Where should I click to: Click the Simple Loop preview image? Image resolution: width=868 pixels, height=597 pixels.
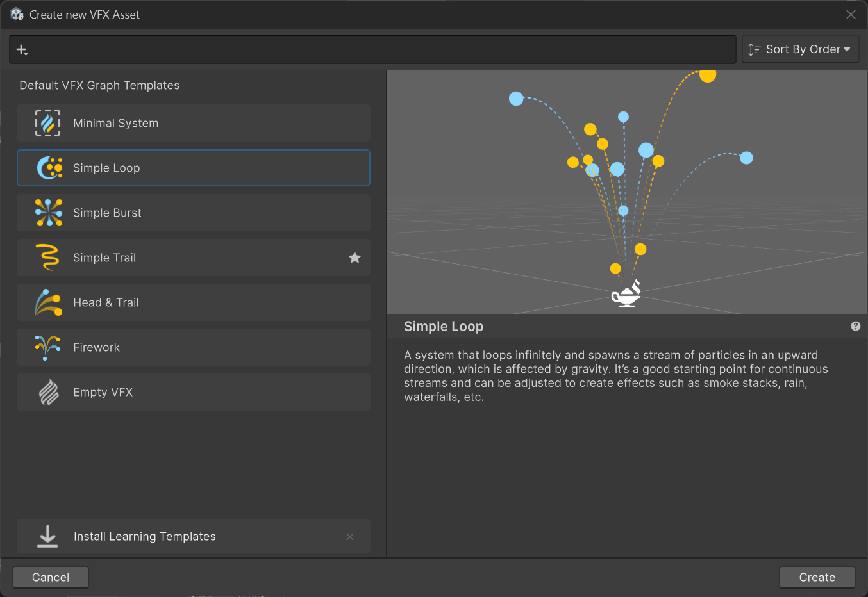click(627, 192)
